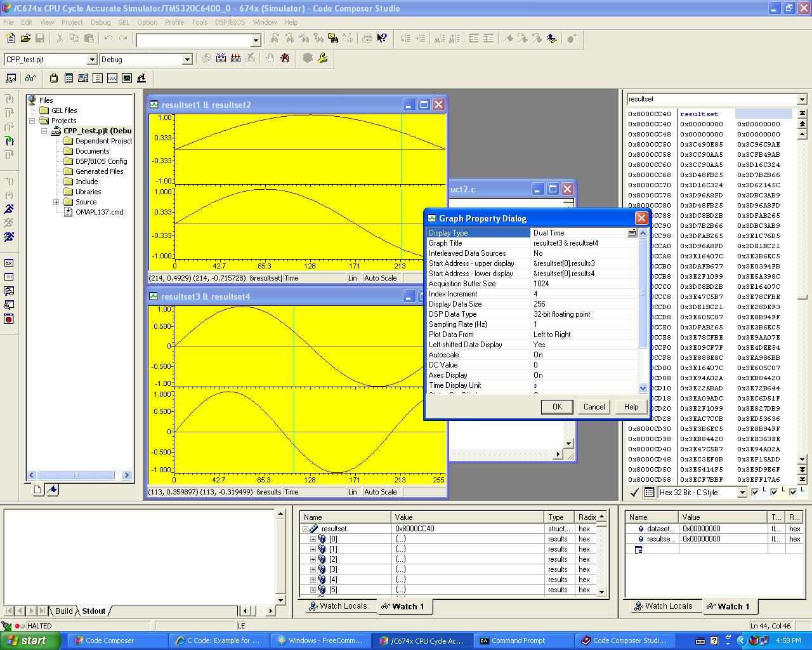Activate context-sensitive help arrow icon
812x650 pixels.
[x=381, y=39]
